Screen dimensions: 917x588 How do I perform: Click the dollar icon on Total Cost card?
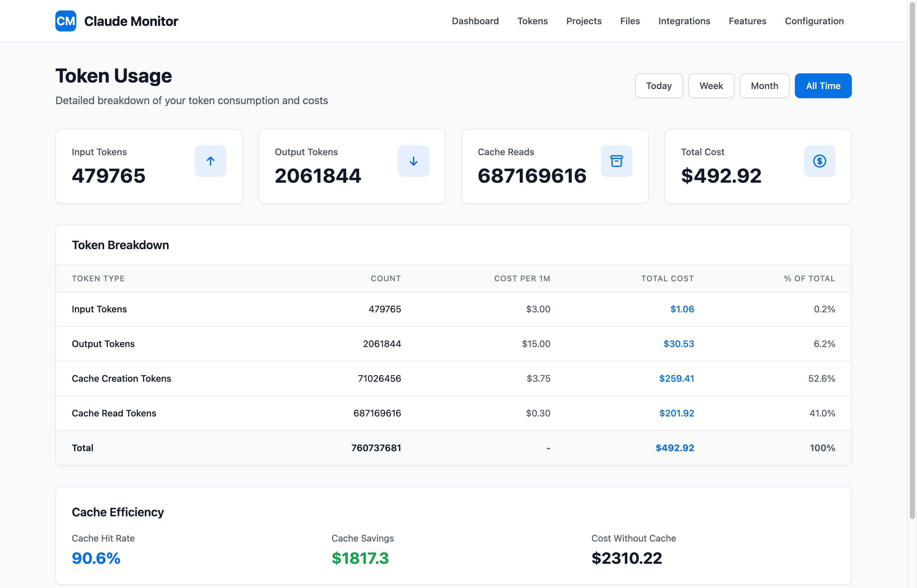pos(820,161)
